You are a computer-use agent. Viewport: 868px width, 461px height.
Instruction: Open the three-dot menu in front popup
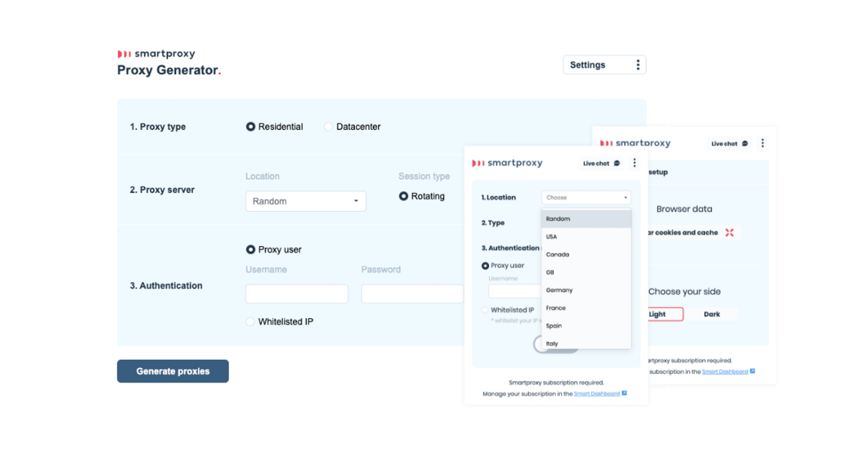click(x=634, y=163)
